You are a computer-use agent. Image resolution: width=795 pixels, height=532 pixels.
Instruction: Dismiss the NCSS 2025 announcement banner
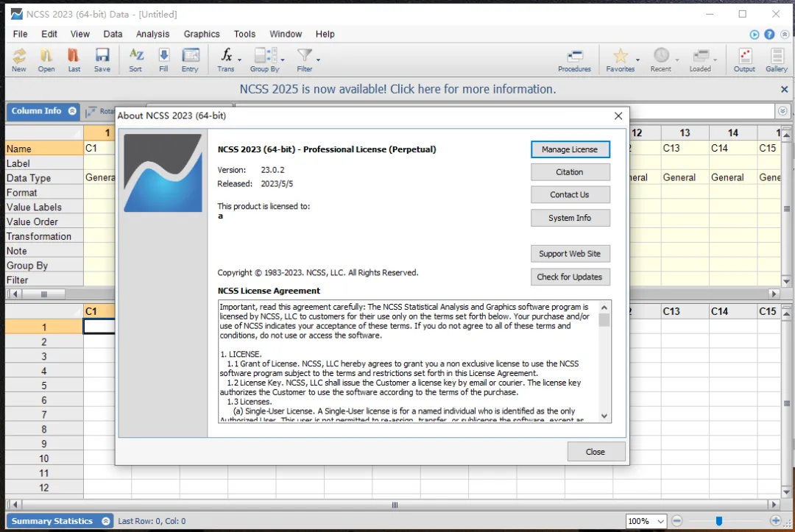point(785,89)
